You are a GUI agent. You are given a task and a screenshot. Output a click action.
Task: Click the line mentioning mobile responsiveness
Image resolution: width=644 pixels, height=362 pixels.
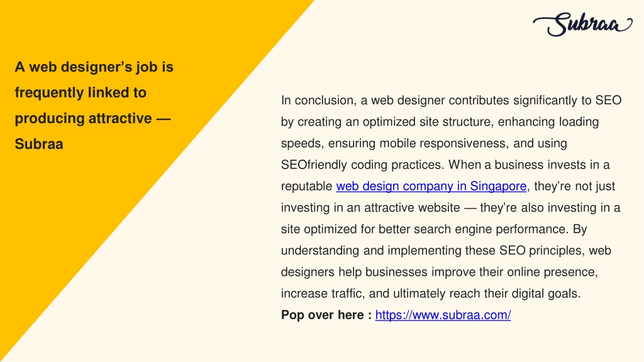click(424, 143)
